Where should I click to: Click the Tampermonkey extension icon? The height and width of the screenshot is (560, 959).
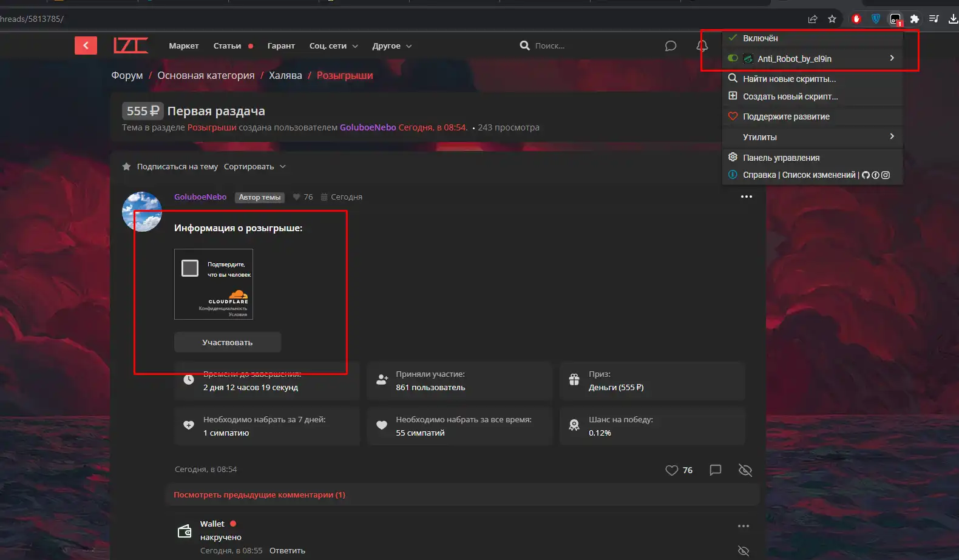pyautogui.click(x=896, y=19)
